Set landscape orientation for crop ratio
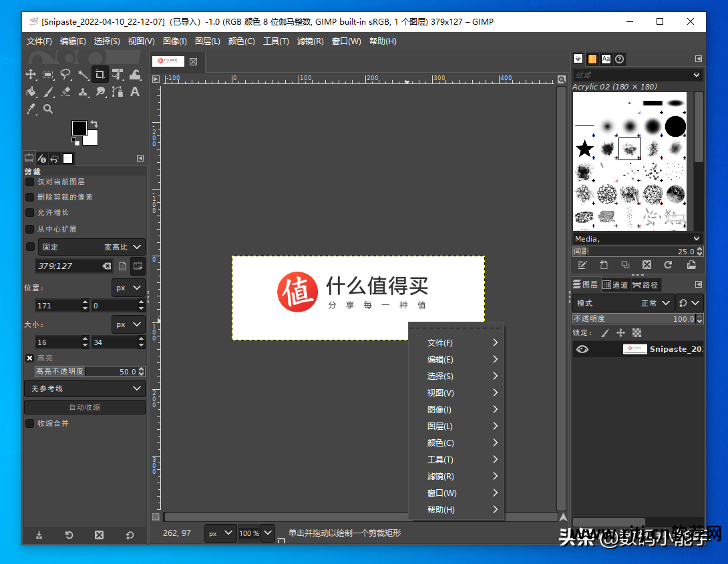This screenshot has height=564, width=728. pyautogui.click(x=138, y=266)
